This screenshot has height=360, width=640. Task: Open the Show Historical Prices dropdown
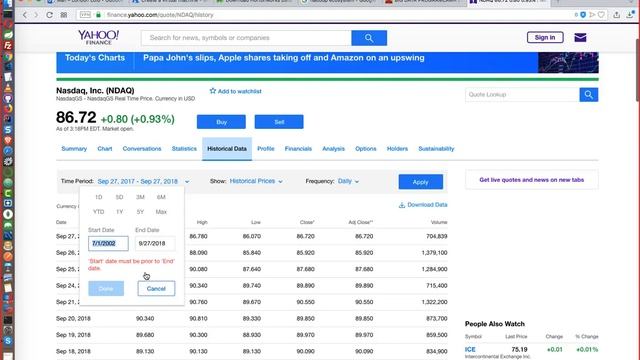pyautogui.click(x=256, y=181)
